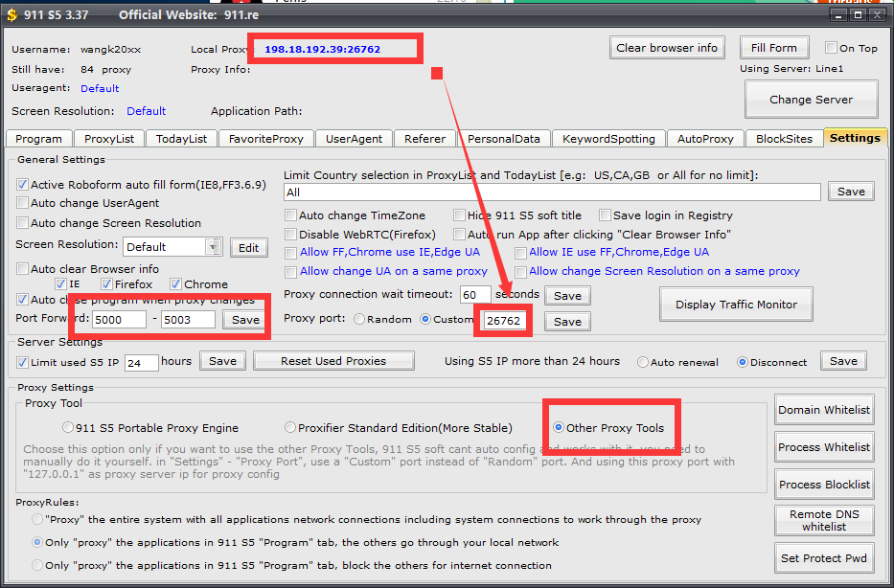This screenshot has width=894, height=588.
Task: Toggle Auto close program when proxy changes
Action: click(x=22, y=299)
